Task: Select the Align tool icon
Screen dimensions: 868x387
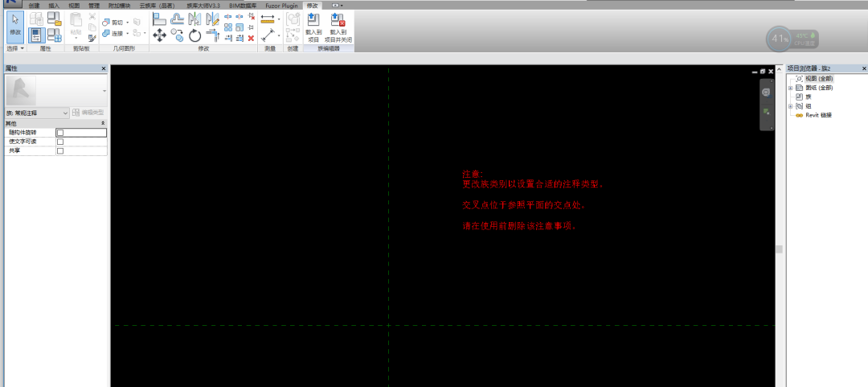Action: (159, 19)
